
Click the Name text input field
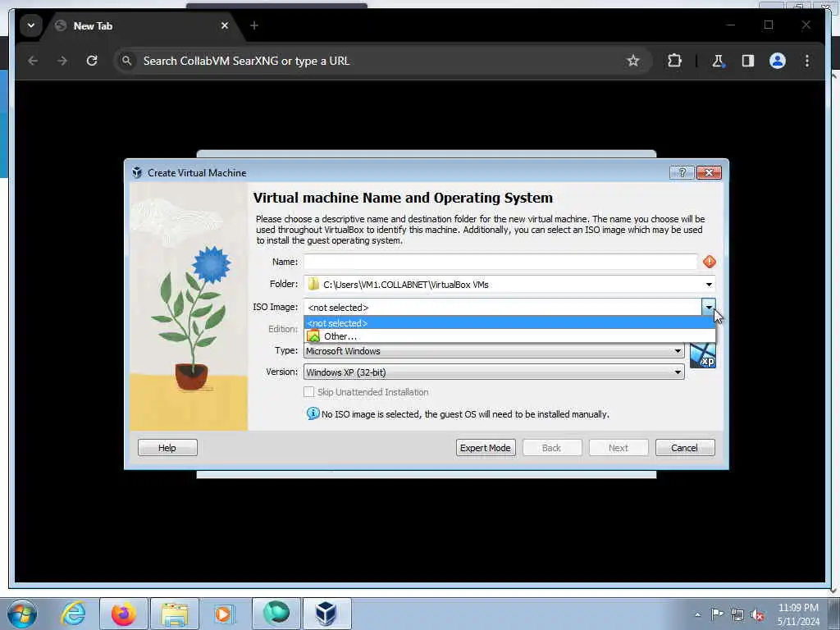click(x=500, y=262)
